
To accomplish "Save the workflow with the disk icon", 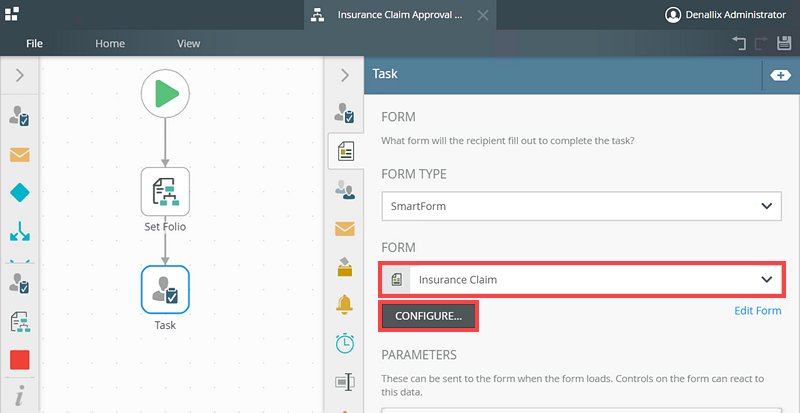I will (784, 43).
